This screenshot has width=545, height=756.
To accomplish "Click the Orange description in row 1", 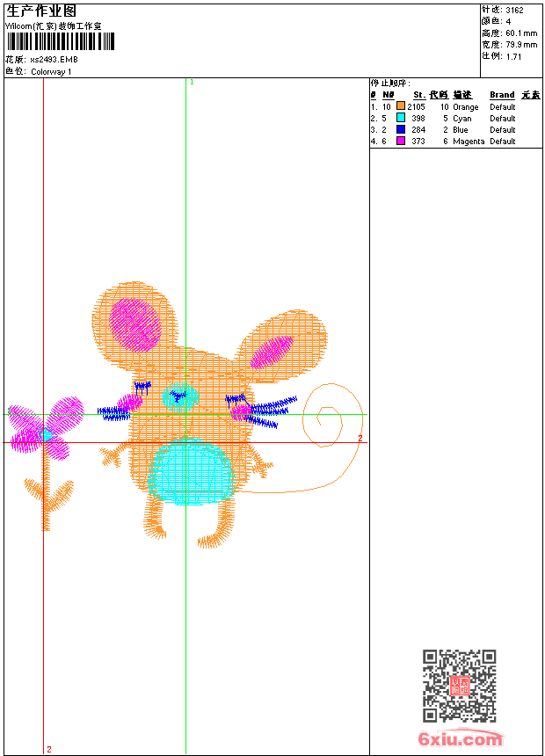I will [465, 107].
